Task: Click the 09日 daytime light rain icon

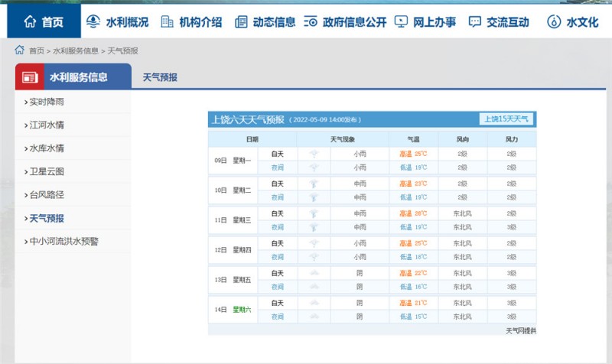Action: point(314,154)
